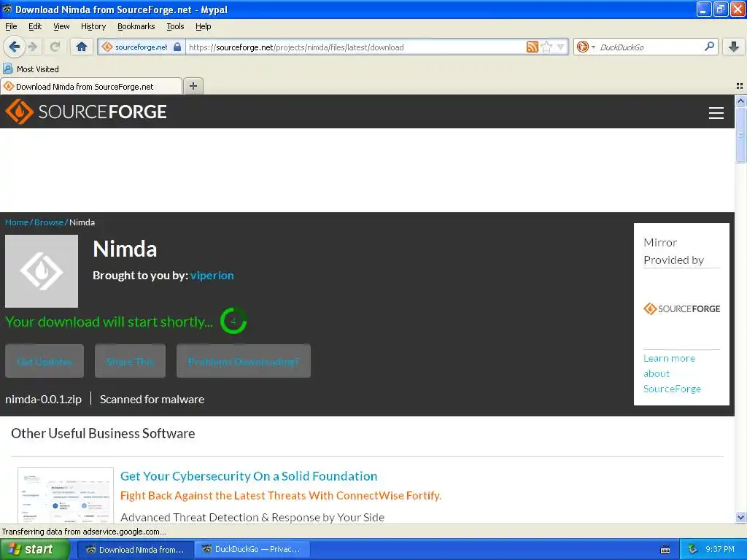747x560 pixels.
Task: Open the Home page icon
Action: point(82,47)
